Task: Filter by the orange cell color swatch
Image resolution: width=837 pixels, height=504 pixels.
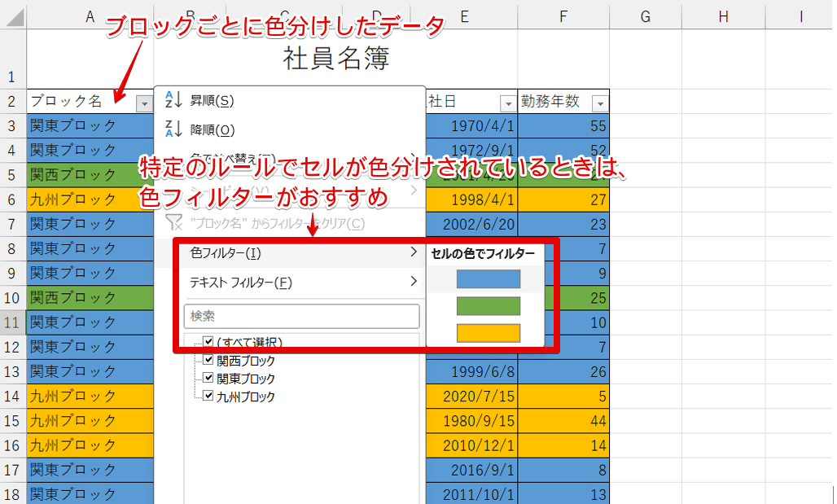Action: pos(488,333)
